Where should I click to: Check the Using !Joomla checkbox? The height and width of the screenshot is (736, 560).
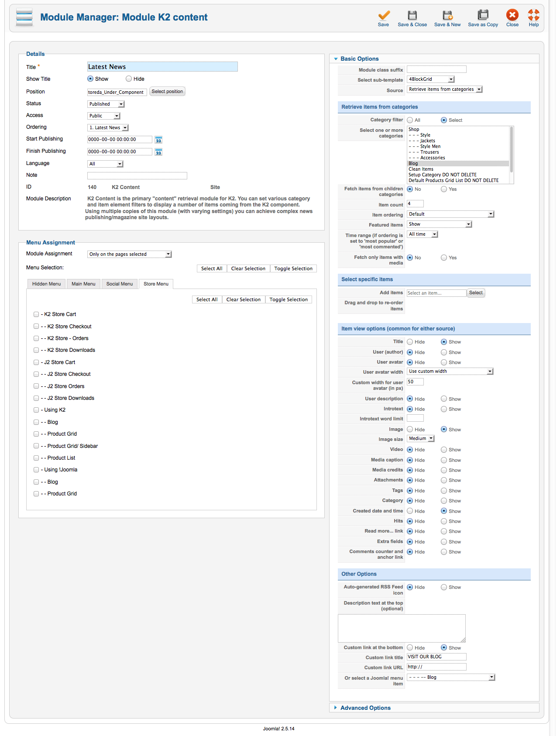pos(36,470)
